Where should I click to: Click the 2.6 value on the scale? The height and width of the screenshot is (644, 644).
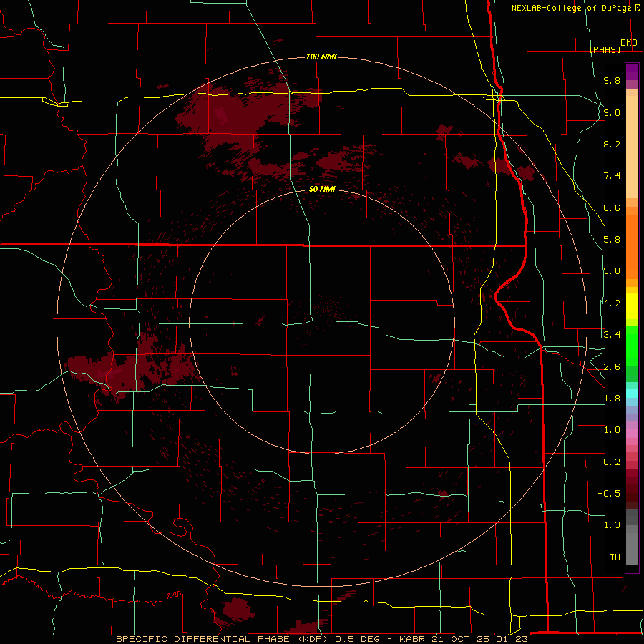tap(612, 367)
